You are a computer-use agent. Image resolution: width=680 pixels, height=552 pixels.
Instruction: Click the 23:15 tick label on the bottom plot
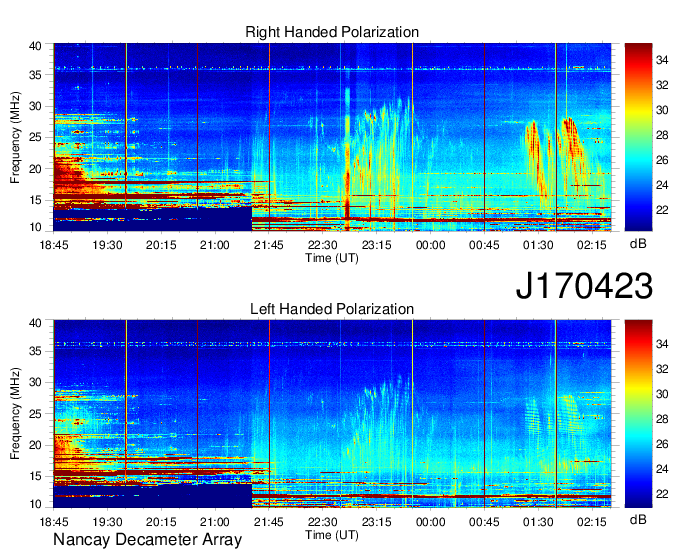click(376, 522)
